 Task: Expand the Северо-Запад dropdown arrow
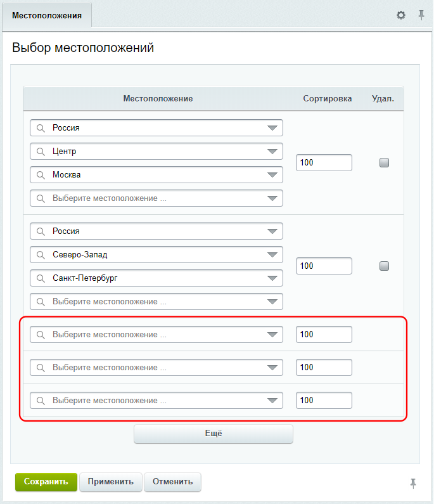272,255
